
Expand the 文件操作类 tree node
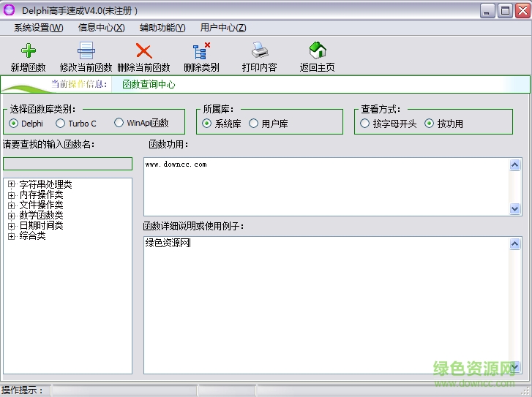(x=12, y=205)
